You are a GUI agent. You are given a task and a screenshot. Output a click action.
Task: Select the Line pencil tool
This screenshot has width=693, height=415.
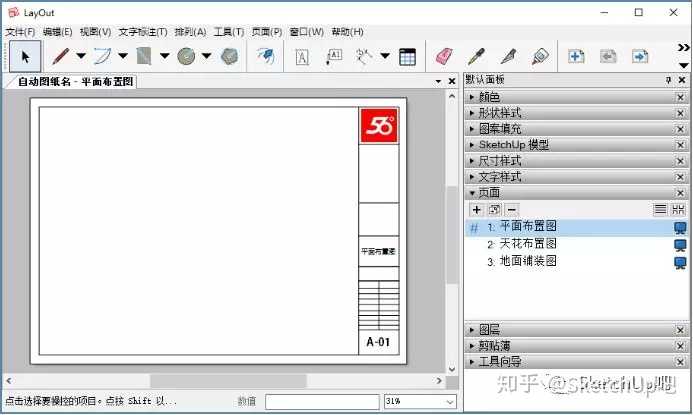pos(61,56)
